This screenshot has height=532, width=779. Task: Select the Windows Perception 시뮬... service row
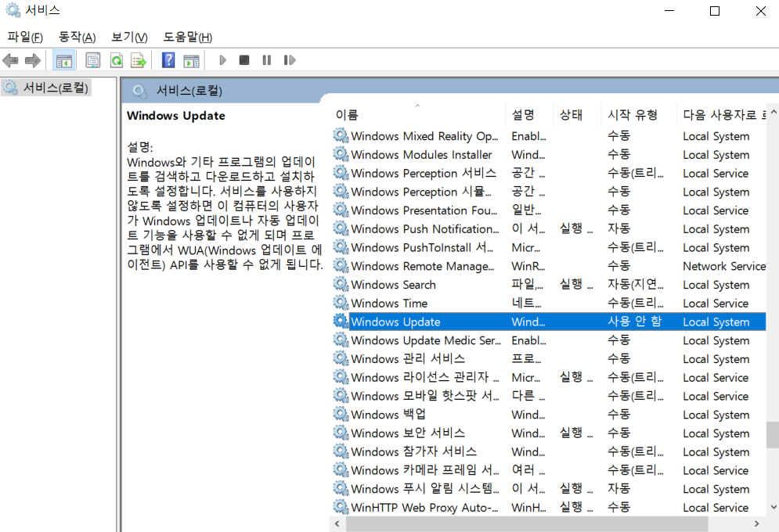point(549,192)
